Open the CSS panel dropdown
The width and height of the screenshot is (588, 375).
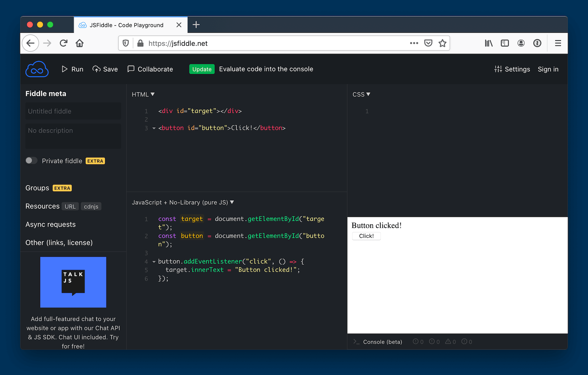point(361,94)
